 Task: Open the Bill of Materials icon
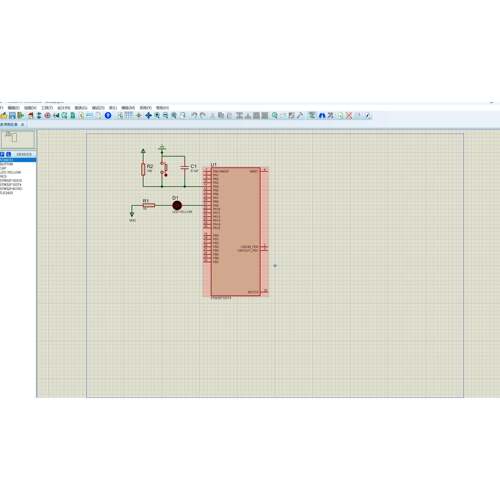tap(81, 116)
